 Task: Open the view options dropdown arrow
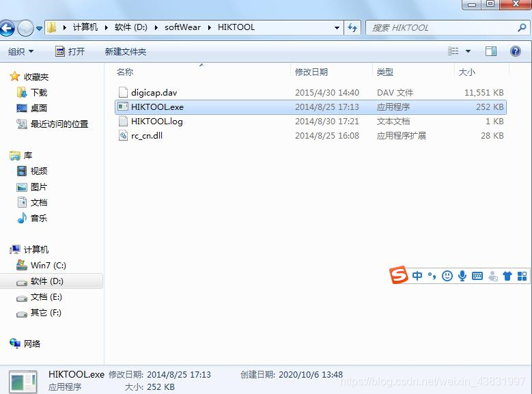468,51
